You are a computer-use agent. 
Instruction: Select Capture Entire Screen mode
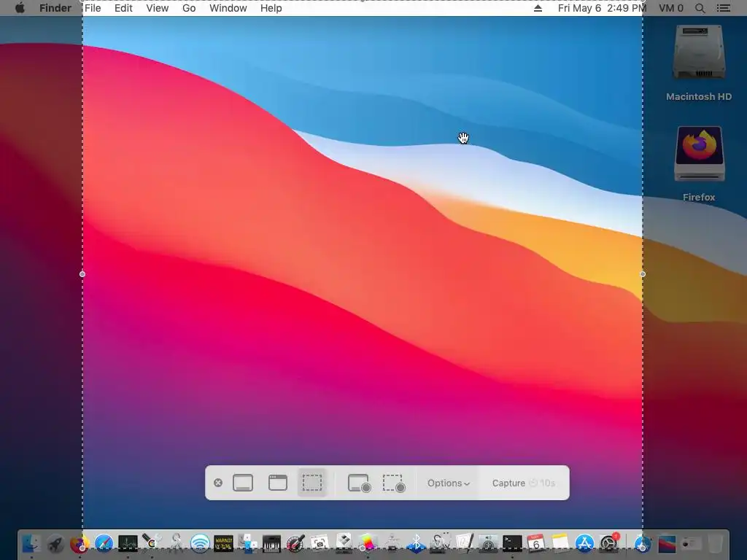[243, 483]
